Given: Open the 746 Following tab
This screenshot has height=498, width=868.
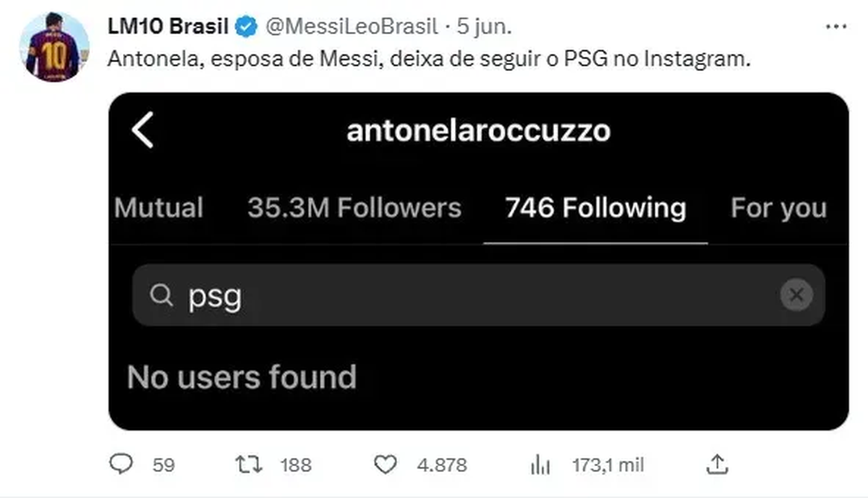Looking at the screenshot, I should tap(595, 208).
